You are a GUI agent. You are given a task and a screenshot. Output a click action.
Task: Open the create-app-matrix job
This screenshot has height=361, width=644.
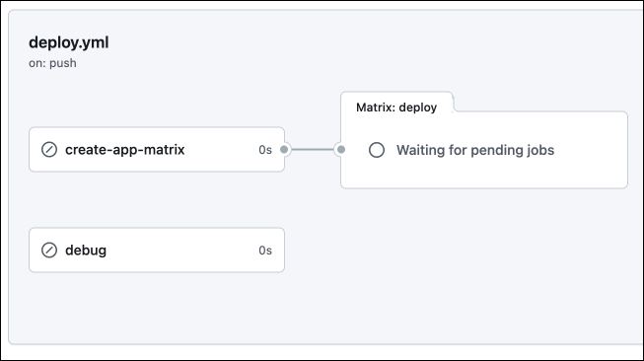tap(157, 150)
